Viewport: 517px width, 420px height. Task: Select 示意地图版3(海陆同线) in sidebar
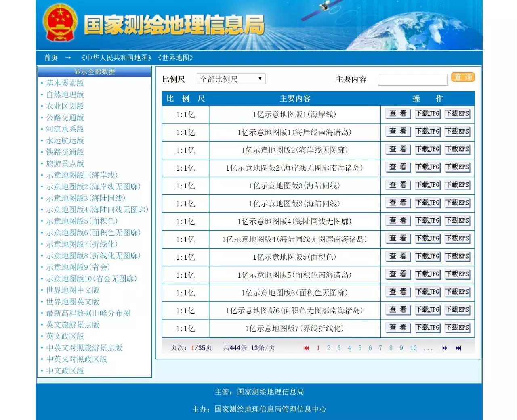point(86,198)
